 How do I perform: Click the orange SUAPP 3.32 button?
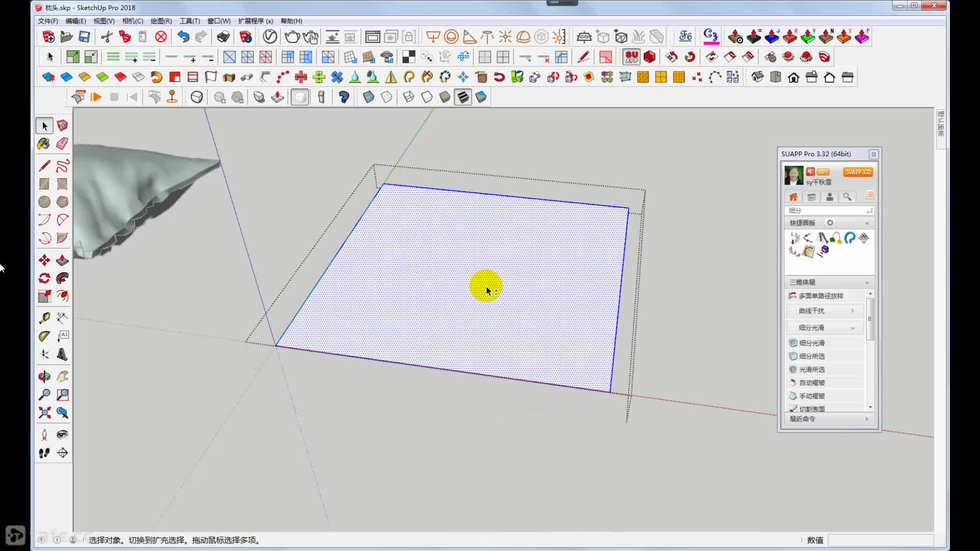[858, 172]
